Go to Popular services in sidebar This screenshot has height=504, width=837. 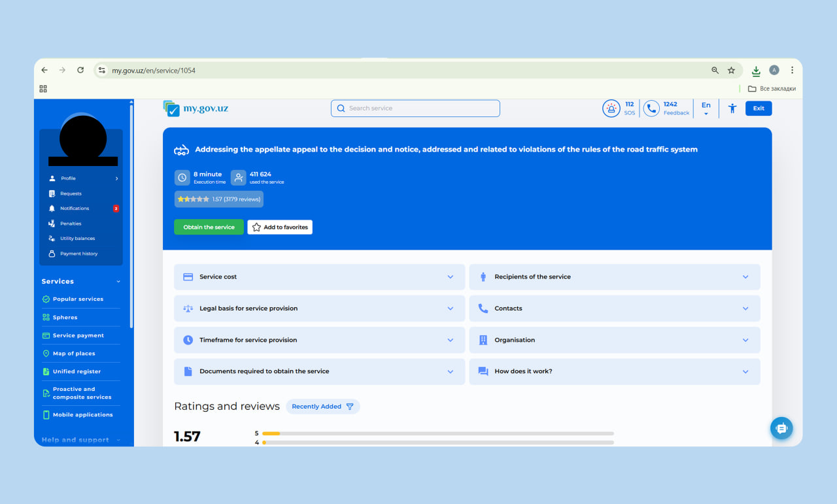coord(78,299)
